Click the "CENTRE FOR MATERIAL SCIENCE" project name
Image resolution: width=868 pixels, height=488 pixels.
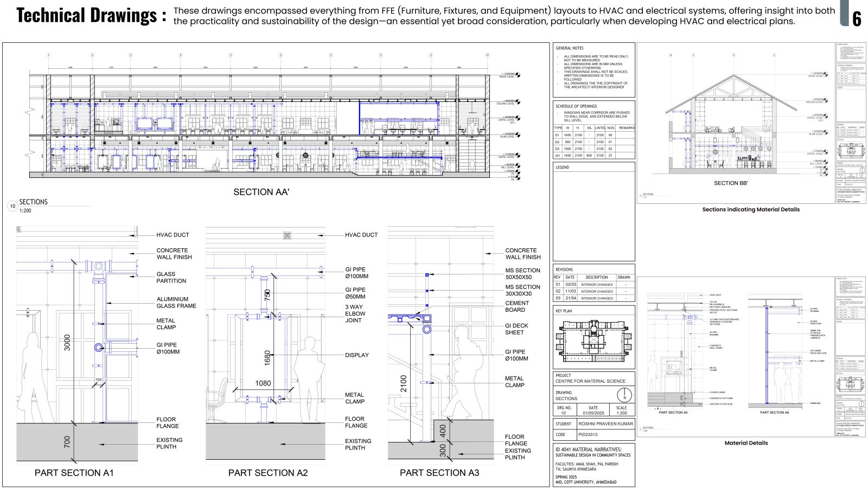click(x=590, y=381)
